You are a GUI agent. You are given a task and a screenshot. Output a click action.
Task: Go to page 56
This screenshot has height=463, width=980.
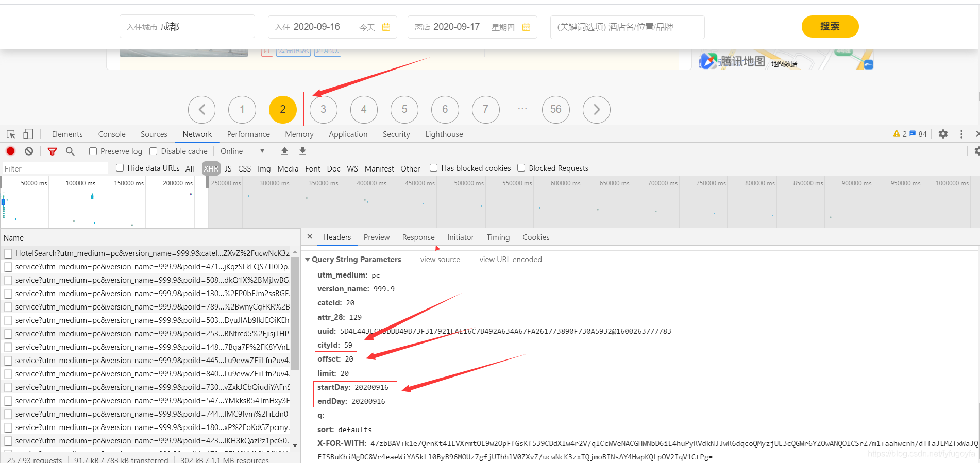point(556,109)
